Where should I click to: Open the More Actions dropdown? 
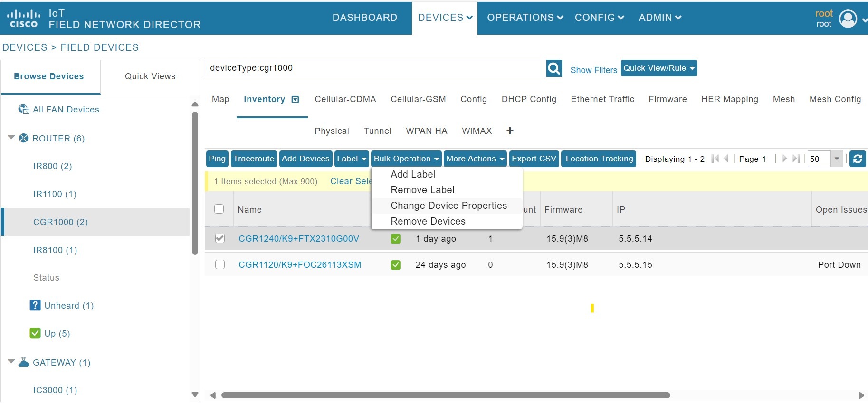click(476, 159)
